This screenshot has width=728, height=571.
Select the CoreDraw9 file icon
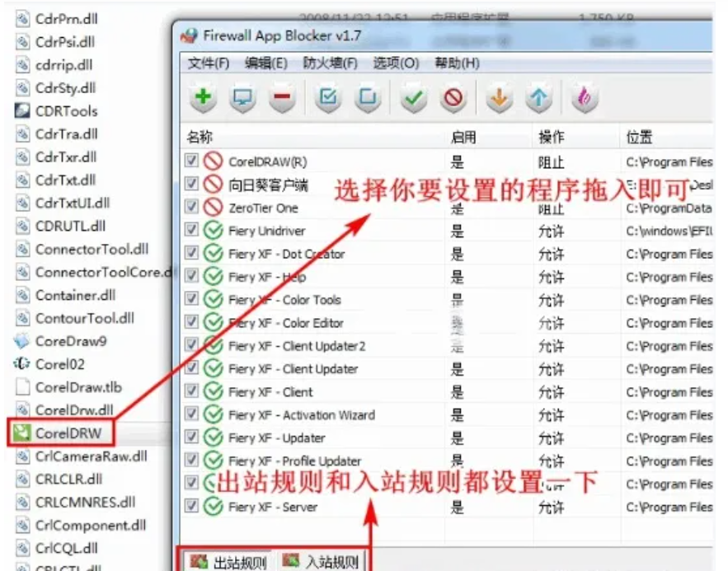[x=21, y=341]
